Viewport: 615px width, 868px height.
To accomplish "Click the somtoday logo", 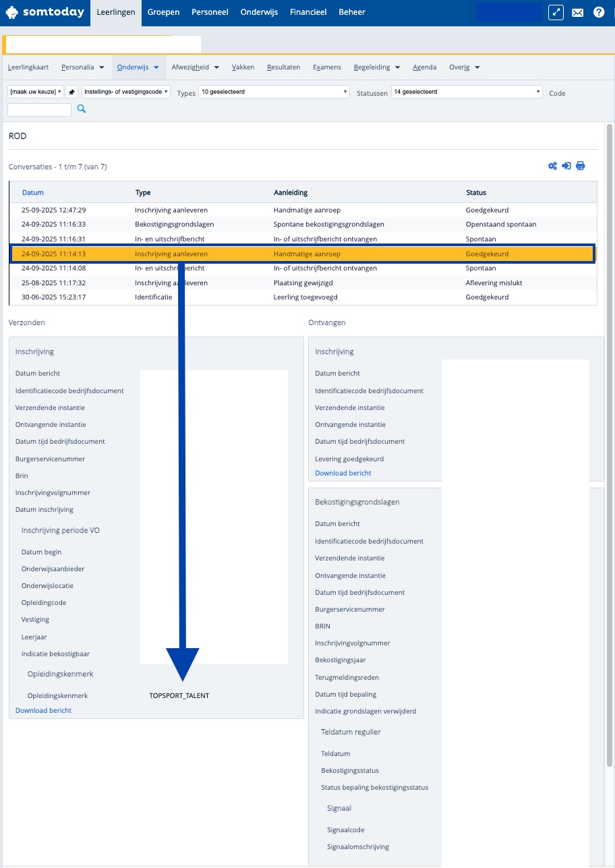I will 45,12.
